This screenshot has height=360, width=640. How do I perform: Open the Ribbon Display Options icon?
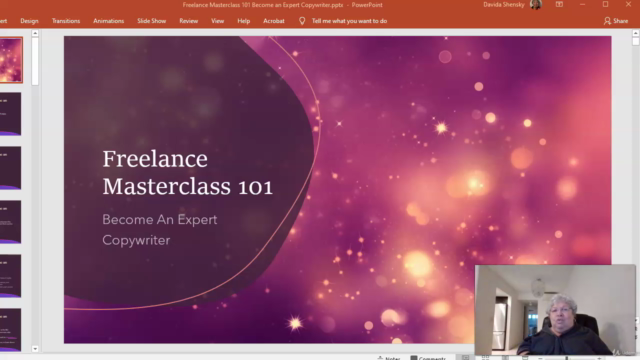pyautogui.click(x=559, y=4)
